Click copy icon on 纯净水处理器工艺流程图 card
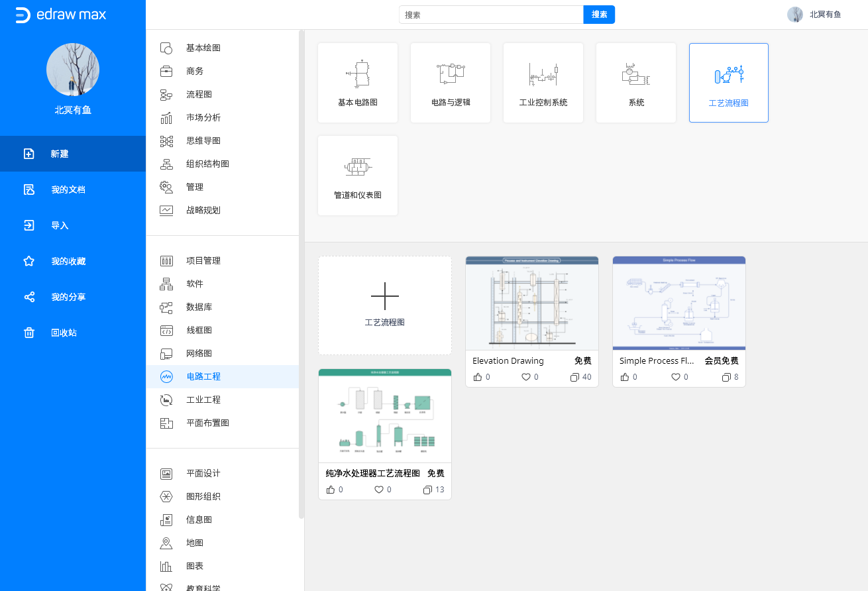 point(427,490)
